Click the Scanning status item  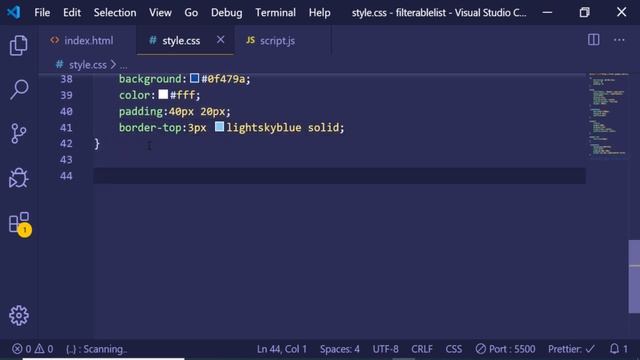pos(96,349)
